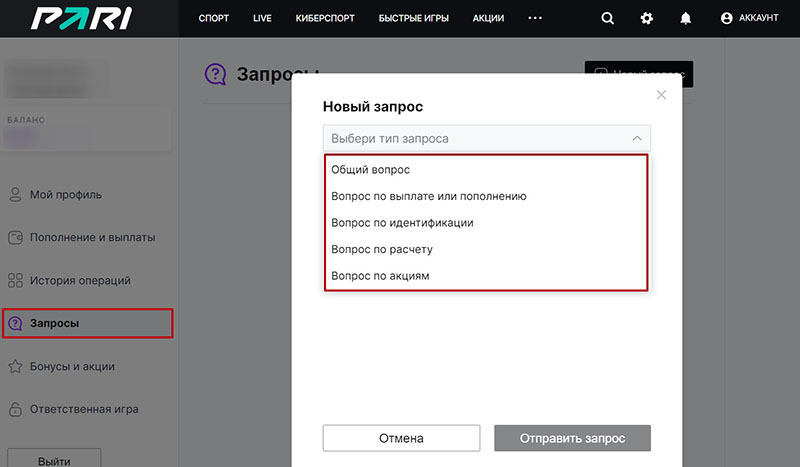Click the three-dots more menu

[x=535, y=18]
